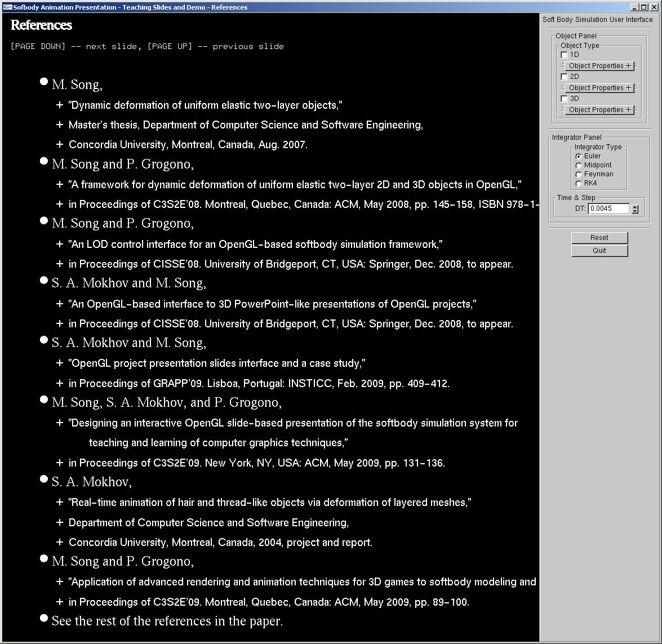Click 'Concordia University, Montreal, Canada, Aug. 2007.' line
Image resolution: width=662 pixels, height=644 pixels.
[188, 145]
